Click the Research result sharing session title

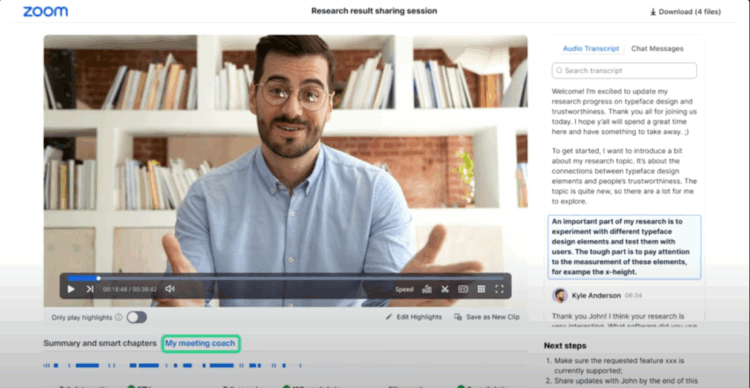(x=374, y=11)
